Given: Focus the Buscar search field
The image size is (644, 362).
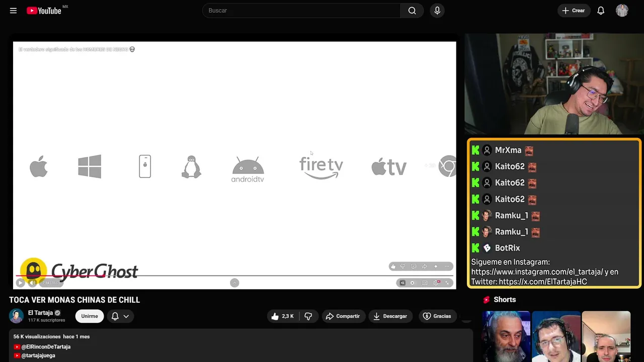Looking at the screenshot, I should coord(301,11).
